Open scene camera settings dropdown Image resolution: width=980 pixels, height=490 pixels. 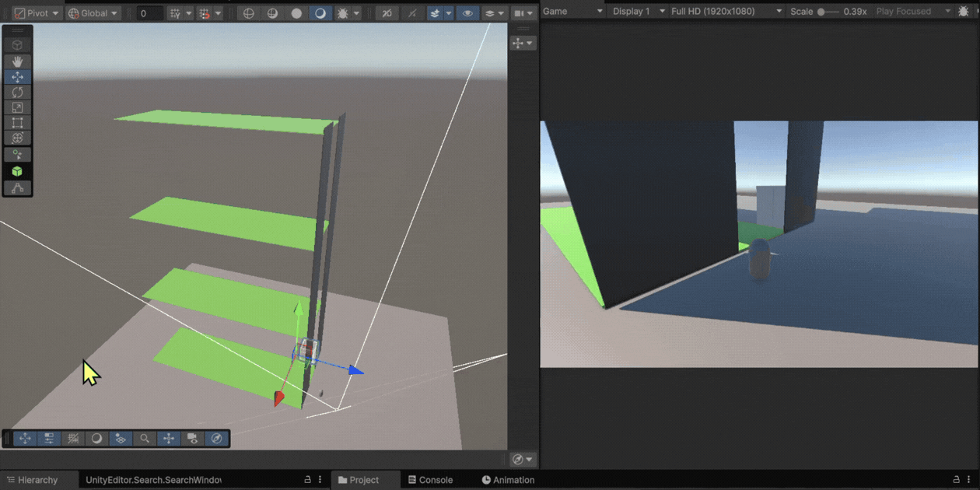pyautogui.click(x=523, y=13)
